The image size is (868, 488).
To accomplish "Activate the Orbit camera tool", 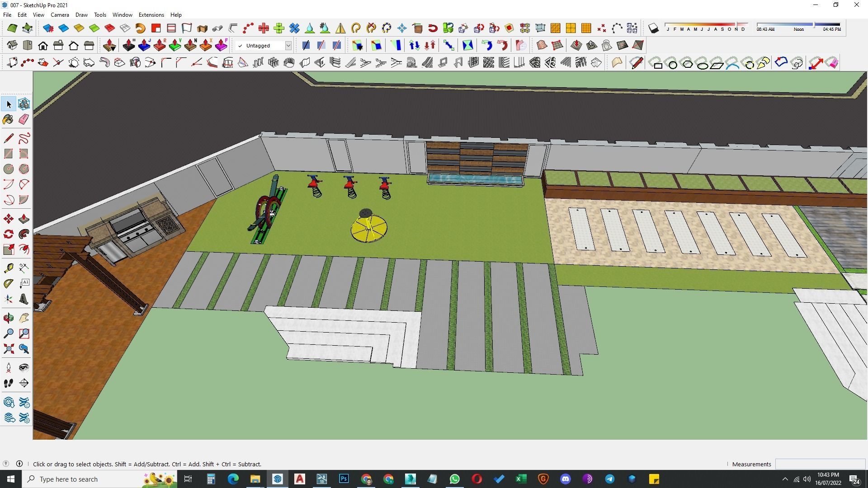I will (x=8, y=318).
